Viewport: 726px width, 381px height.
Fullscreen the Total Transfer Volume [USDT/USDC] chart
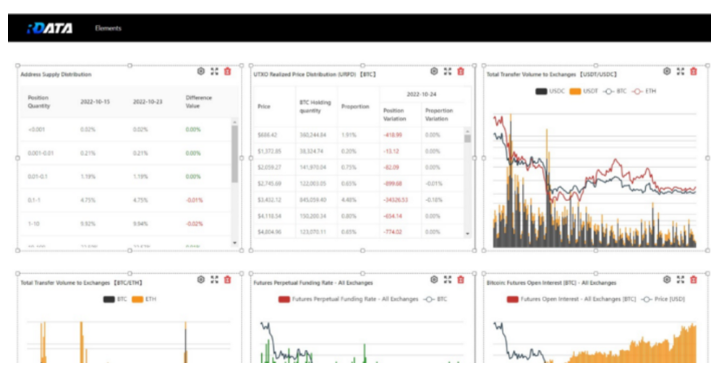pyautogui.click(x=680, y=71)
